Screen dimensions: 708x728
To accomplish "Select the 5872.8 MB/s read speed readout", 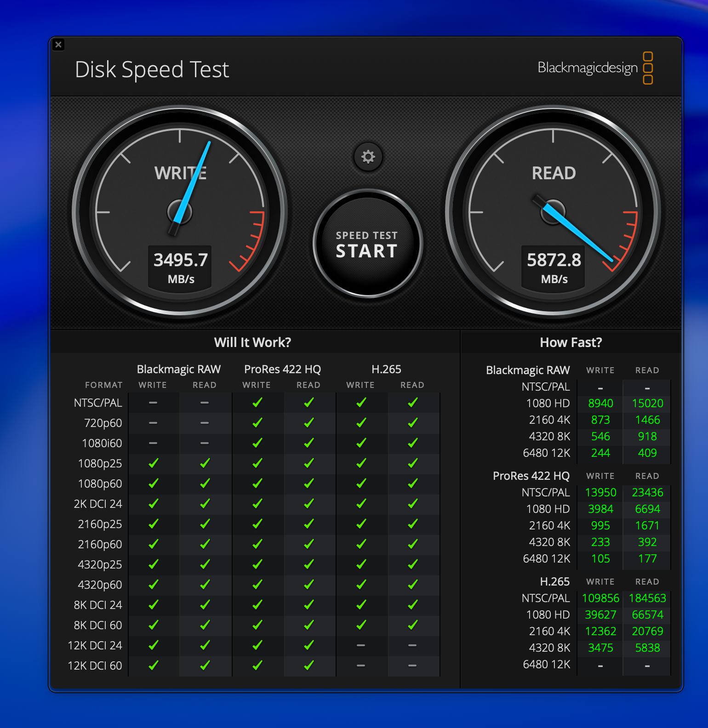I will pyautogui.click(x=554, y=260).
